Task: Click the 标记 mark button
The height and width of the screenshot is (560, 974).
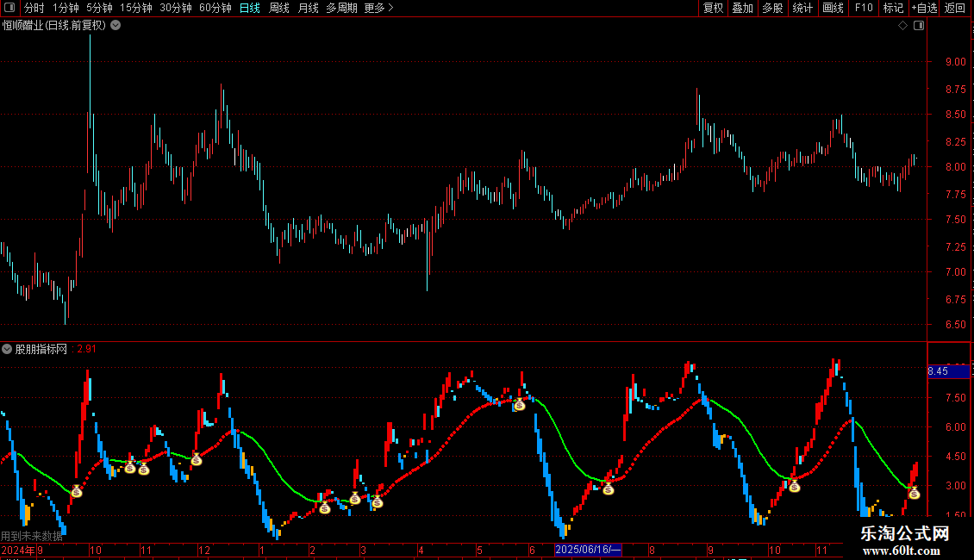Action: point(893,8)
